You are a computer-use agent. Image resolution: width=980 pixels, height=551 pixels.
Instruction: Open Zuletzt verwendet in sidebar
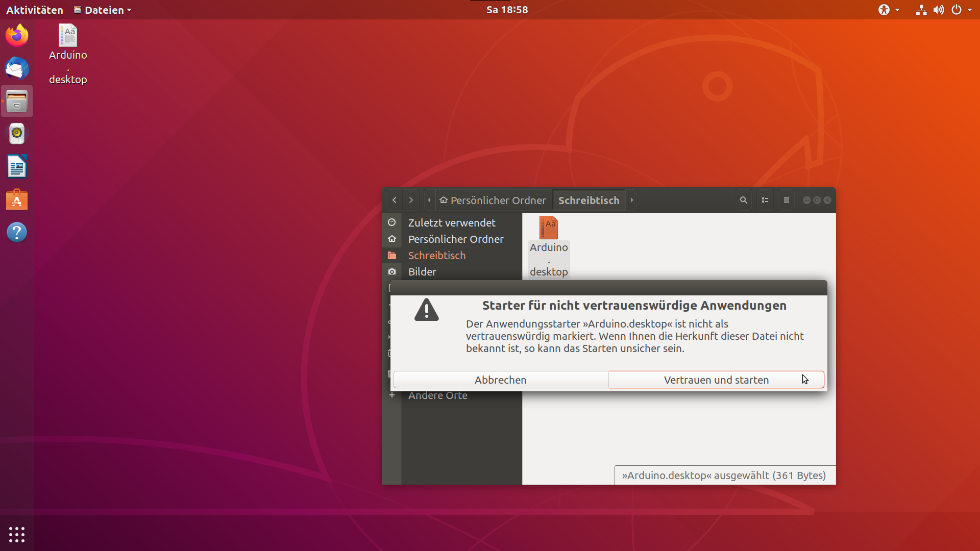(452, 223)
